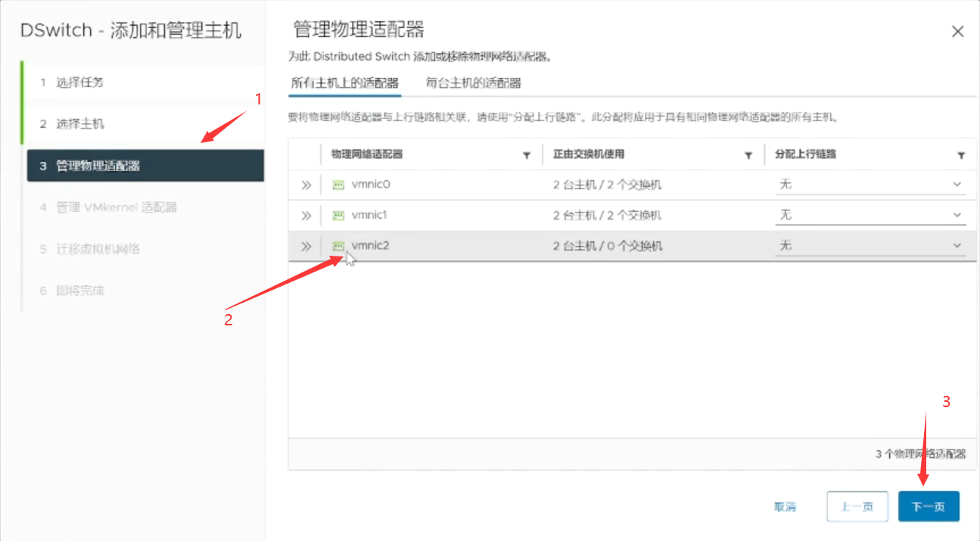Click the 分配上行链路 column header
Viewport: 980px width, 541px height.
pyautogui.click(x=805, y=154)
